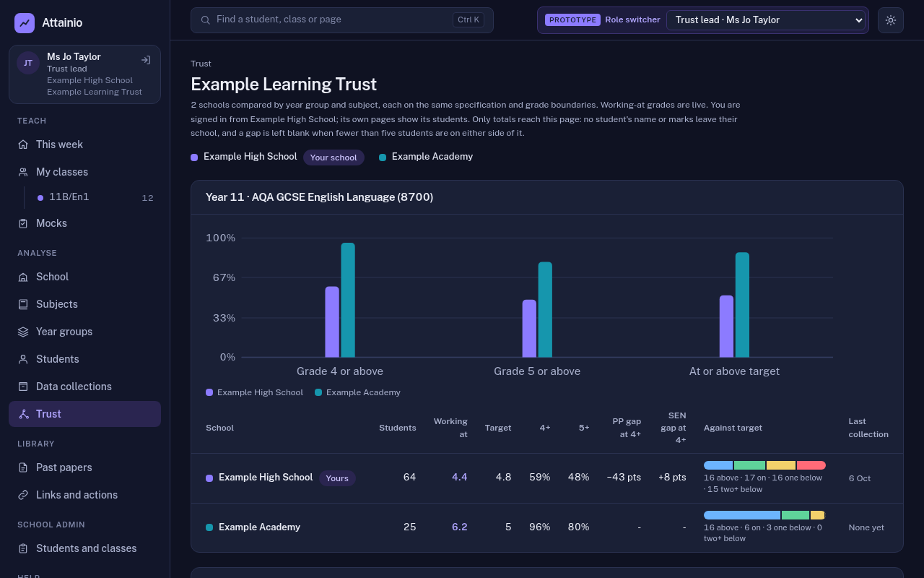Open the Subjects page label

(57, 304)
